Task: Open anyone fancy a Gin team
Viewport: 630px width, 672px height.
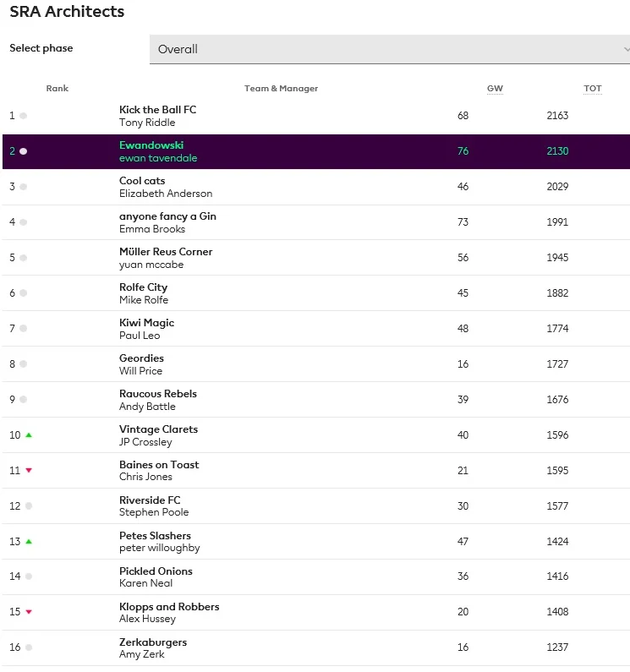Action: pyautogui.click(x=167, y=216)
